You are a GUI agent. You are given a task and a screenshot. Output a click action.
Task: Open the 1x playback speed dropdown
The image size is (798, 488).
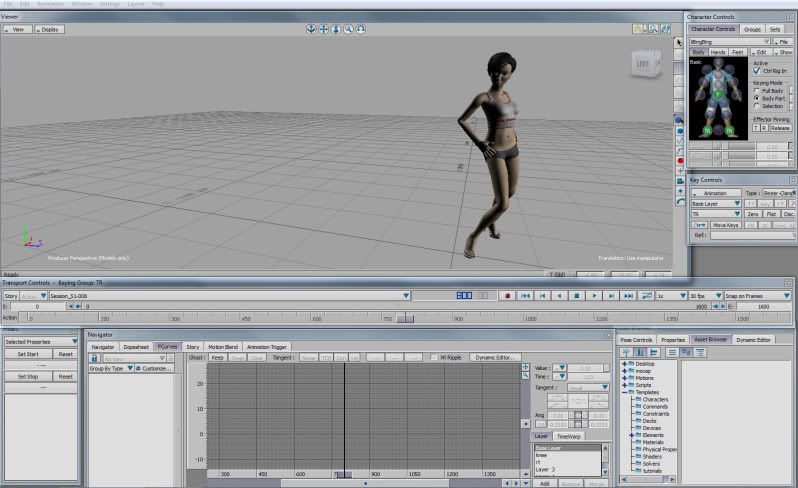pyautogui.click(x=671, y=296)
